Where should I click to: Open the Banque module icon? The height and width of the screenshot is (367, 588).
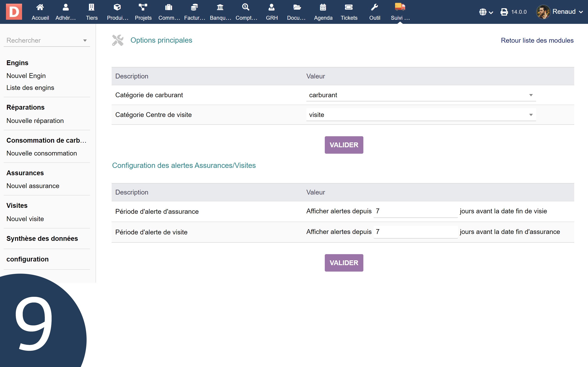click(220, 8)
